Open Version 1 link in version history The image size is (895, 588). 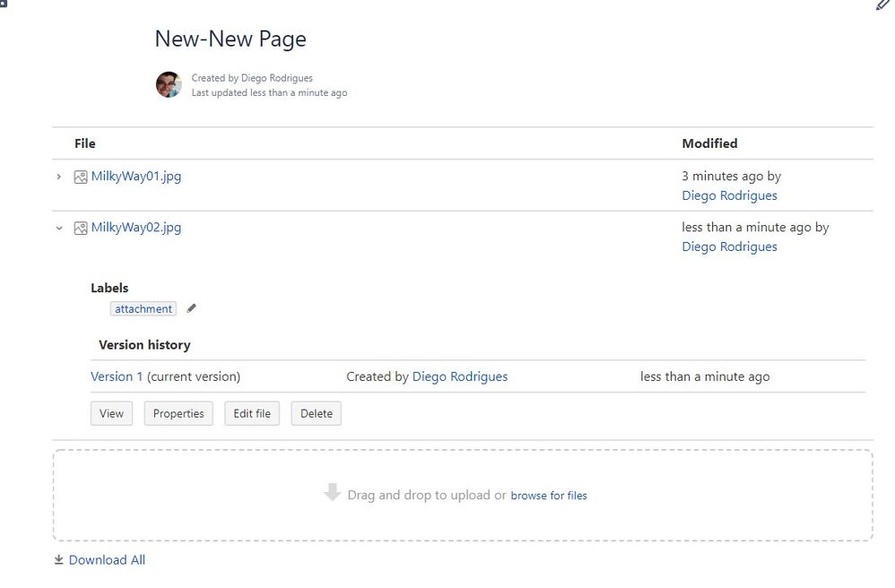(117, 376)
